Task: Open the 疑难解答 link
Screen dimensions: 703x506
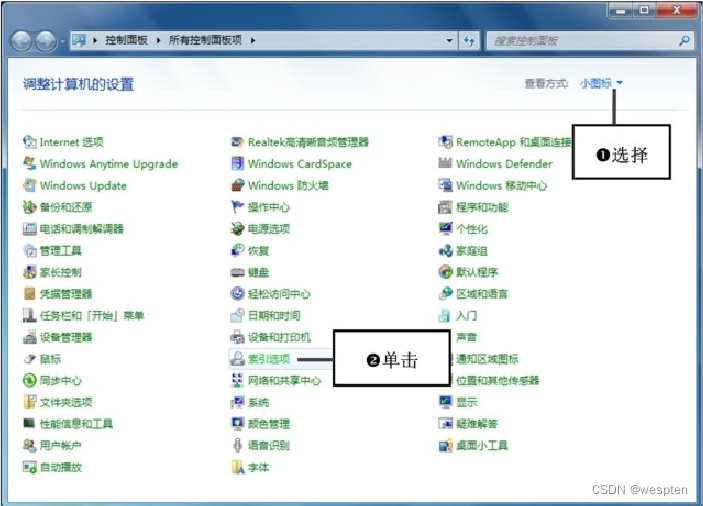Action: (477, 424)
